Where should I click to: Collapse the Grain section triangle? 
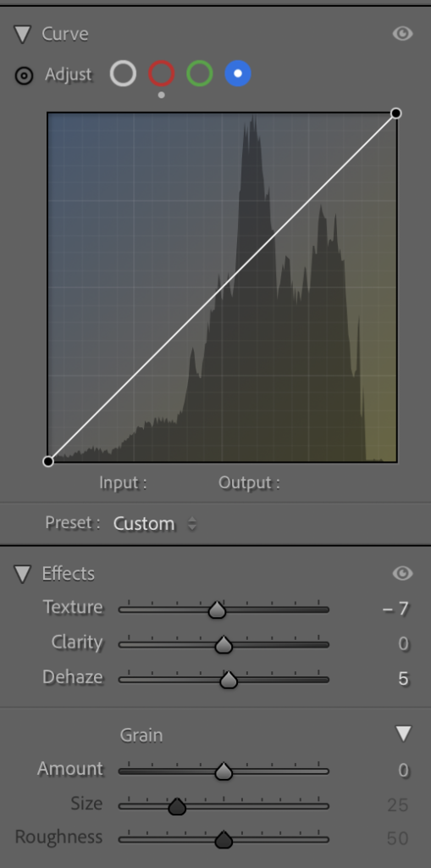coord(404,735)
